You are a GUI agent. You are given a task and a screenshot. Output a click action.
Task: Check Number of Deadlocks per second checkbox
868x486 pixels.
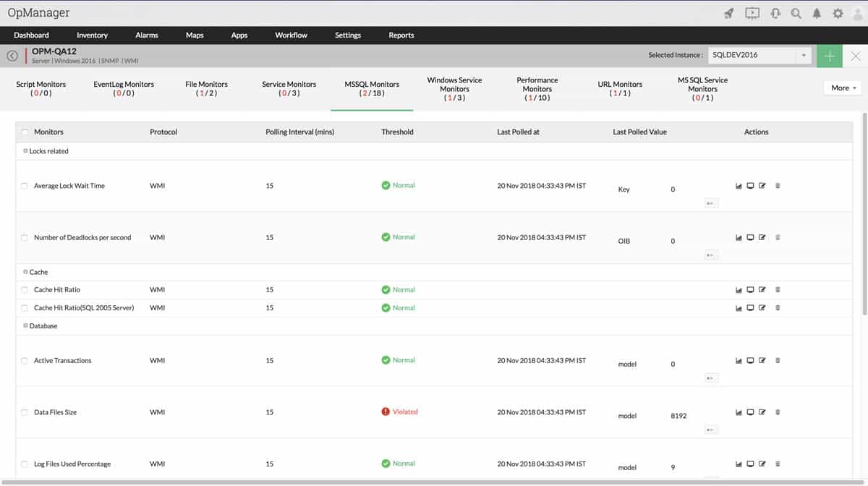click(24, 237)
